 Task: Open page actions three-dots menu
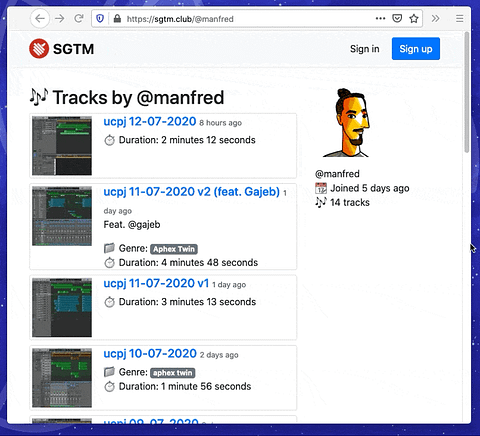(x=380, y=18)
